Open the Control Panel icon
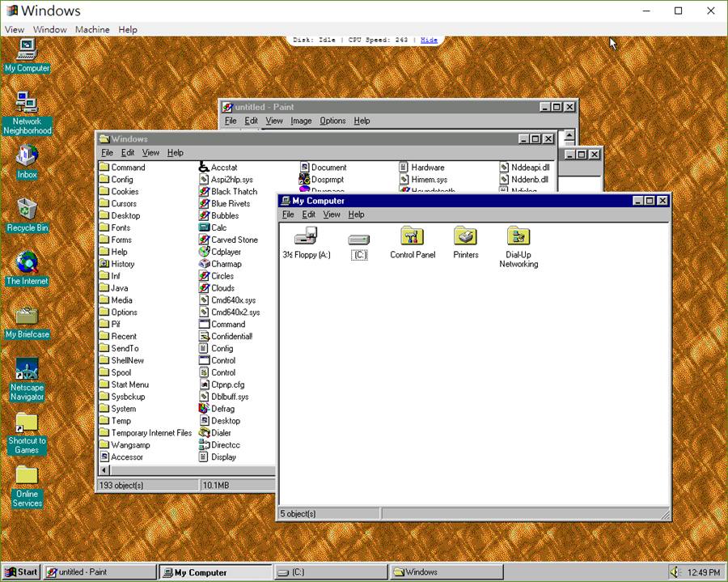 (x=413, y=237)
